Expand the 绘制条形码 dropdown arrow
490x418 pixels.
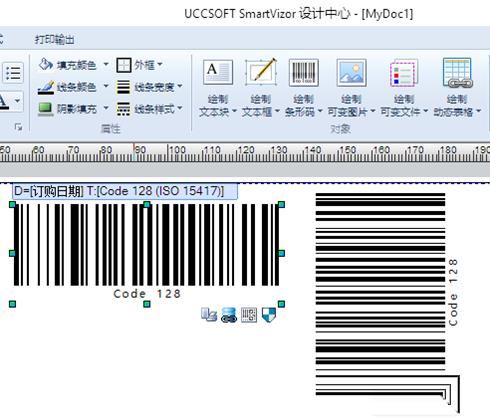point(320,111)
